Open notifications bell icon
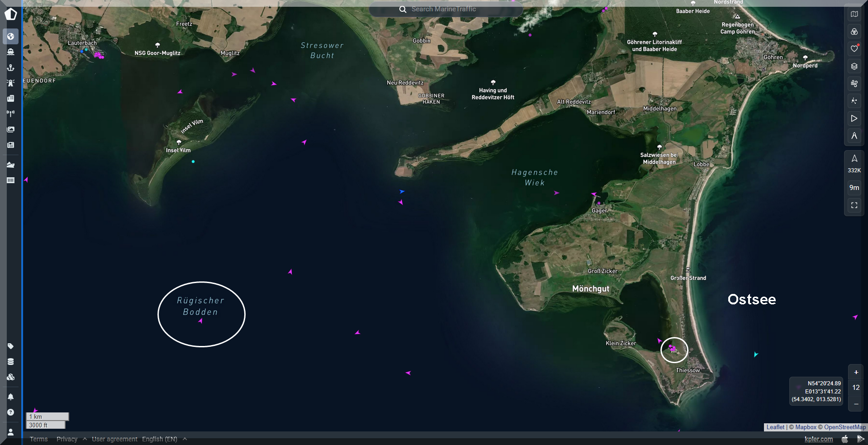The width and height of the screenshot is (868, 445). [11, 397]
